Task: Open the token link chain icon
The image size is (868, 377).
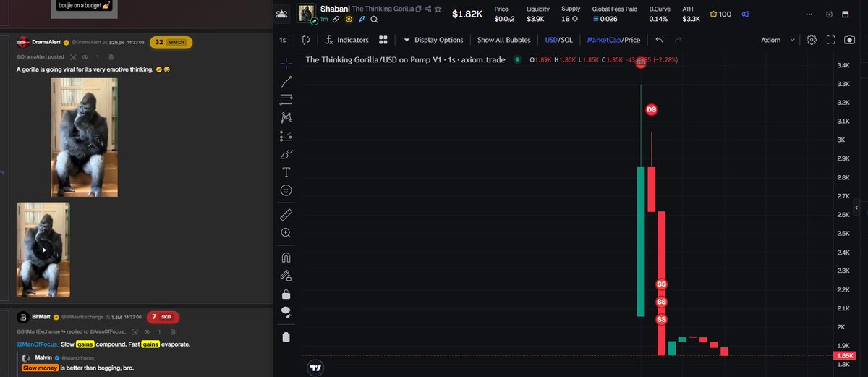Action: 336,20
